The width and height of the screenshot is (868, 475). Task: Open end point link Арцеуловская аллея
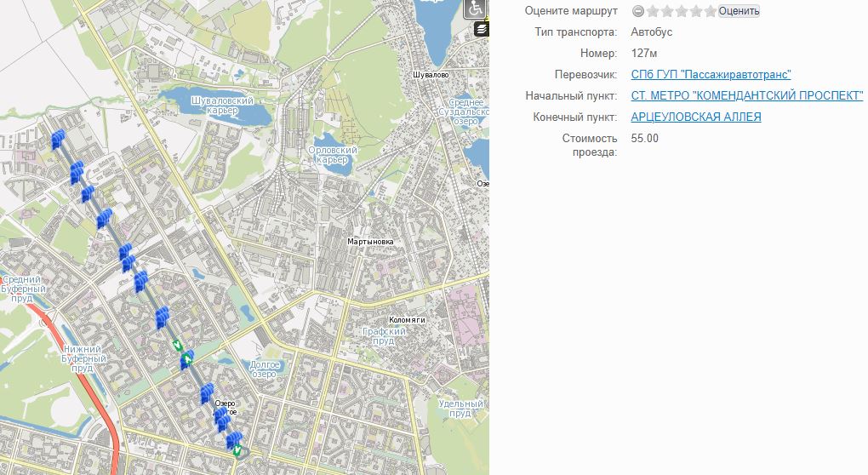(695, 117)
